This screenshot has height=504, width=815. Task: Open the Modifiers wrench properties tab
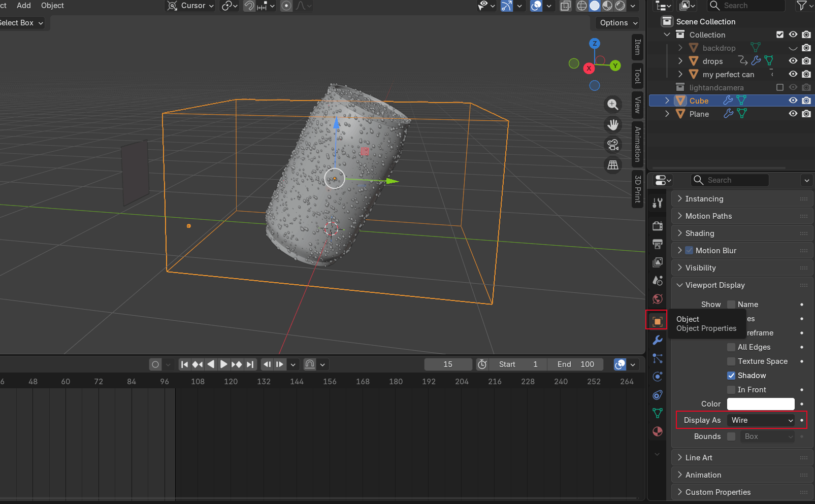658,340
